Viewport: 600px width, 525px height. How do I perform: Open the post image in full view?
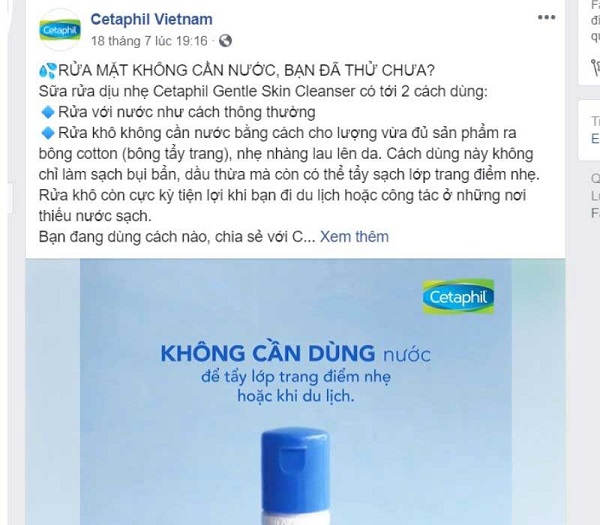(x=295, y=392)
